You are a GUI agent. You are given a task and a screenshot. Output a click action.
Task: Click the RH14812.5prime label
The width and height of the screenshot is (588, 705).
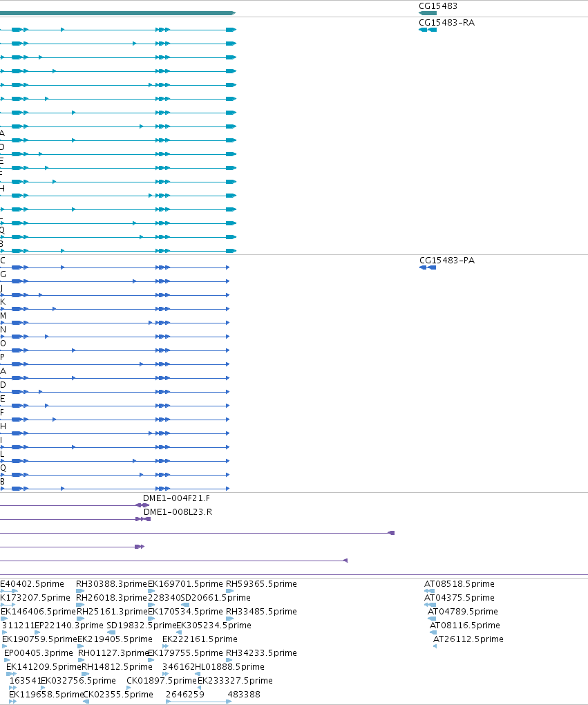(117, 667)
